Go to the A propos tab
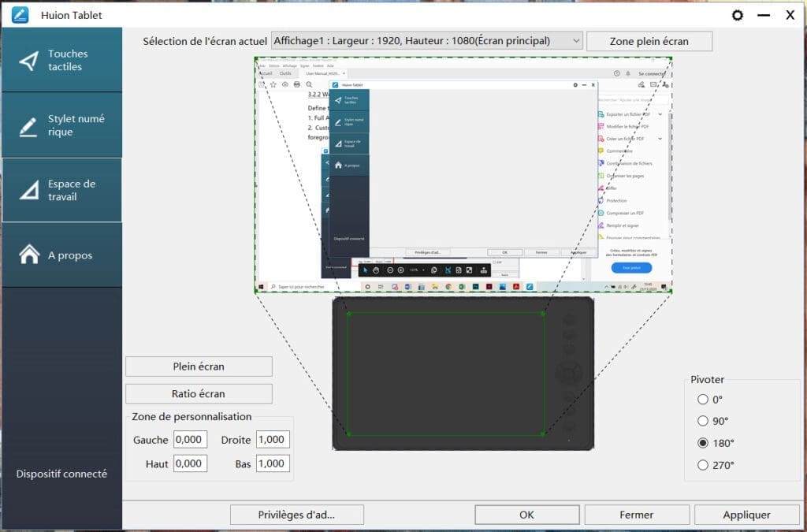Screen dimensions: 807x532 pyautogui.click(x=61, y=255)
